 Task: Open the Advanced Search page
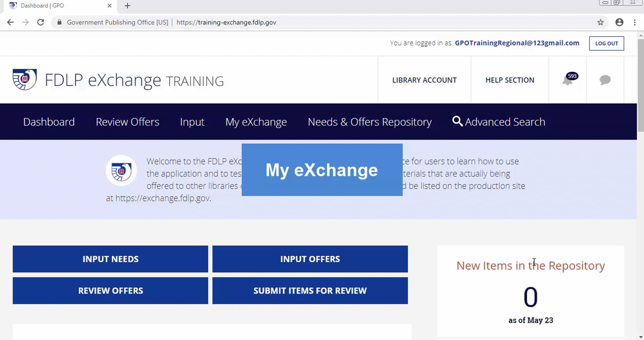(x=505, y=122)
